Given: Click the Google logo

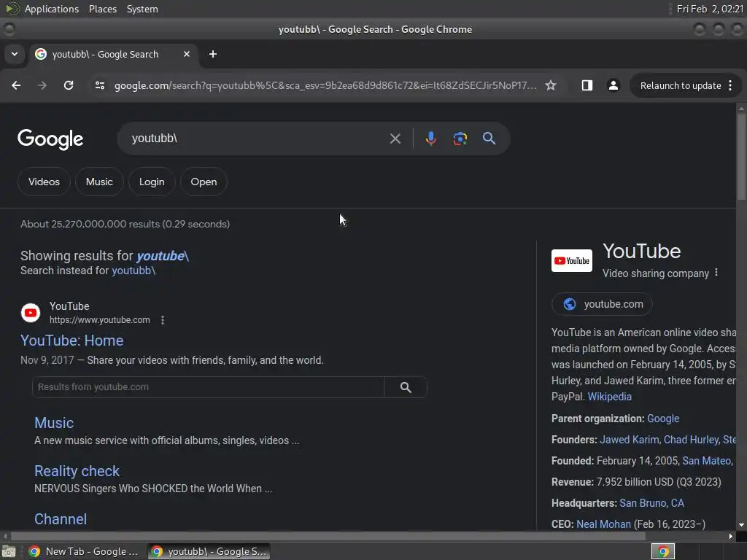Looking at the screenshot, I should pyautogui.click(x=50, y=139).
